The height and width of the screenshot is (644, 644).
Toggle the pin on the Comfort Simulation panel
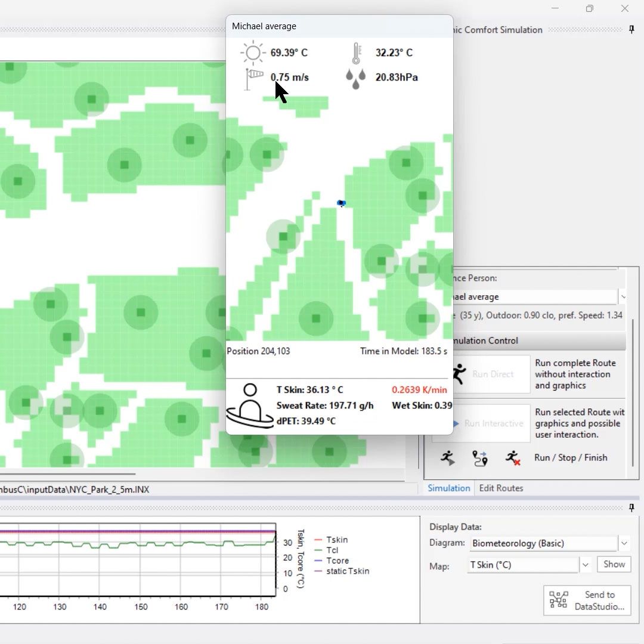pyautogui.click(x=631, y=29)
